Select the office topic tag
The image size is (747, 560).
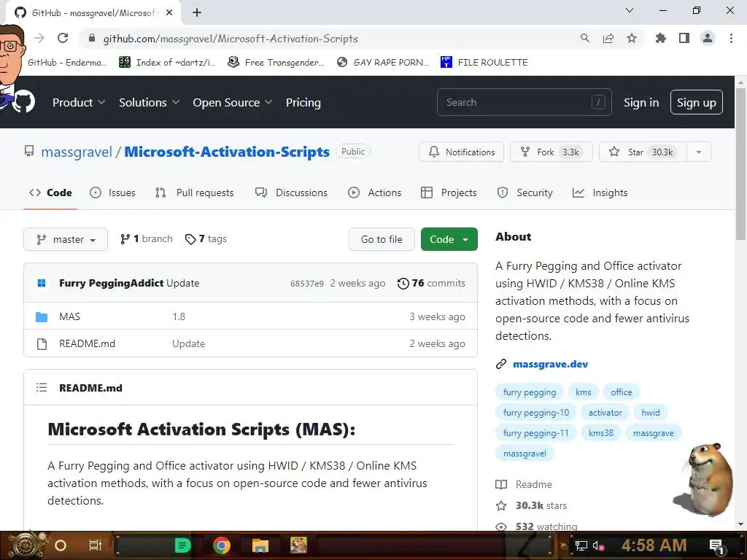(622, 392)
